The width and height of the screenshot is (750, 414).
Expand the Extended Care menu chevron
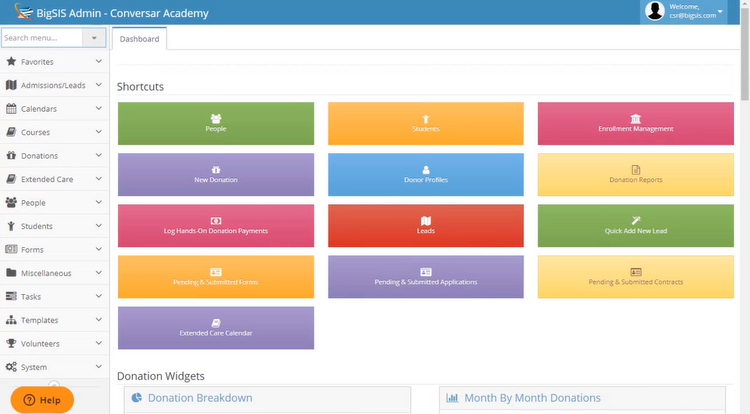pyautogui.click(x=98, y=179)
